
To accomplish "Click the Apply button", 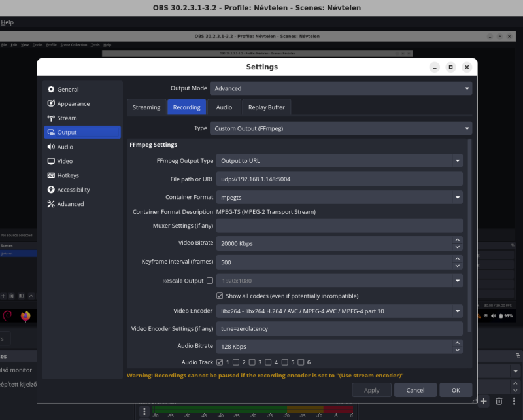I will 371,390.
